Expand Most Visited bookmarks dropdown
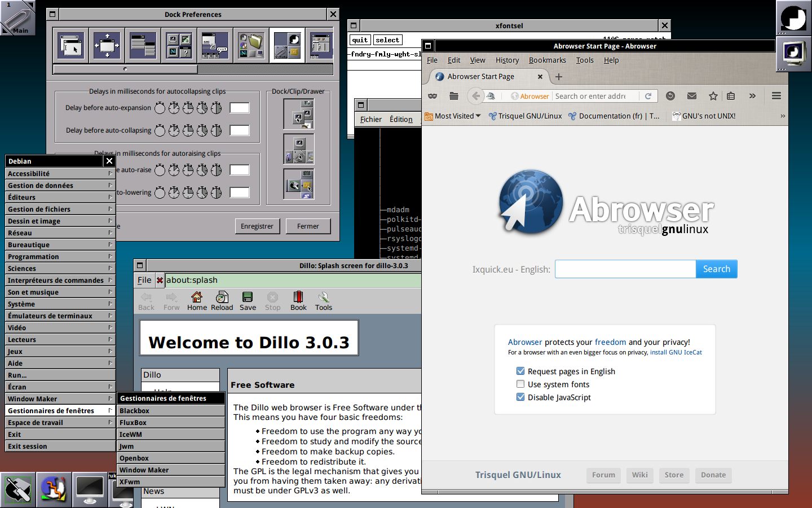This screenshot has height=508, width=812. point(453,116)
